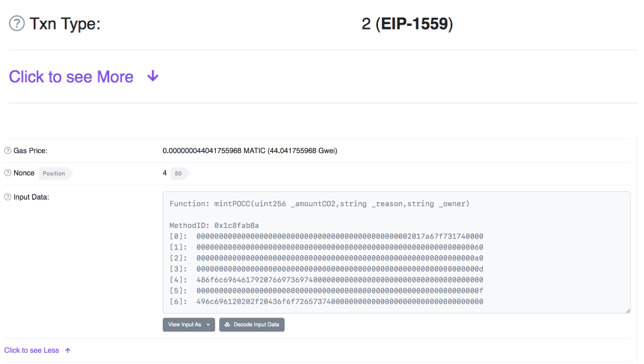
Task: Open the View Input As dropdown
Action: click(x=189, y=325)
